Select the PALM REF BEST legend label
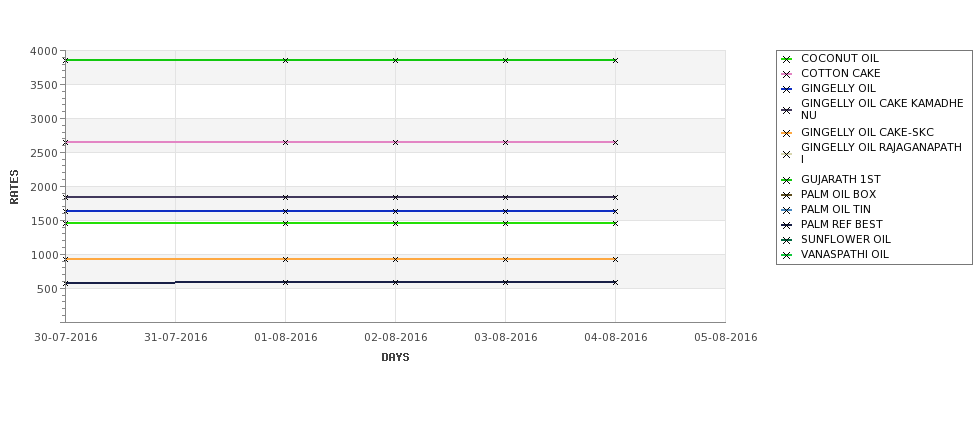The image size is (975, 429). click(x=841, y=224)
